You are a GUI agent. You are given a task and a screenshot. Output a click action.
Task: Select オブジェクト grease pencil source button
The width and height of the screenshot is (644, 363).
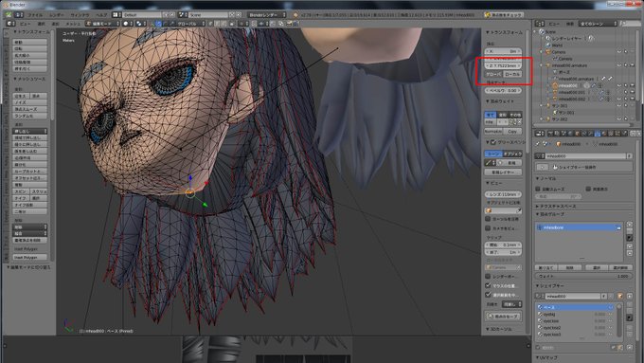(512, 154)
